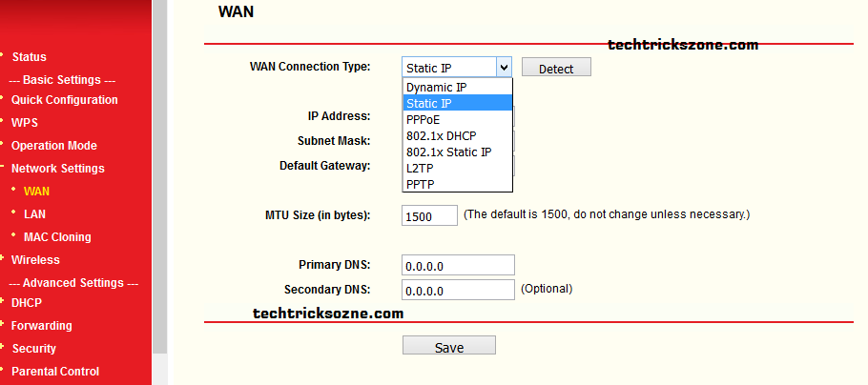Open the WPS sidebar page
The height and width of the screenshot is (385, 868).
pyautogui.click(x=25, y=123)
